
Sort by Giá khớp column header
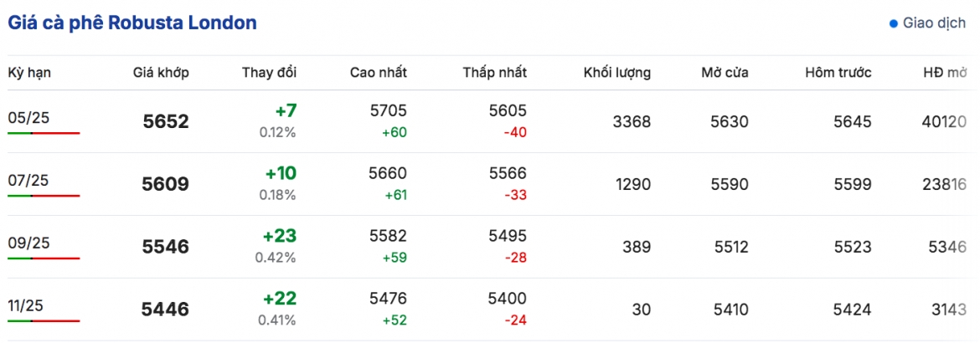click(161, 73)
